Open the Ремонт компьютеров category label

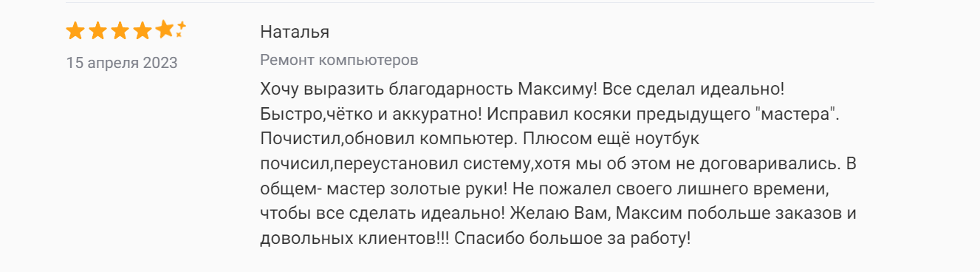(x=340, y=60)
